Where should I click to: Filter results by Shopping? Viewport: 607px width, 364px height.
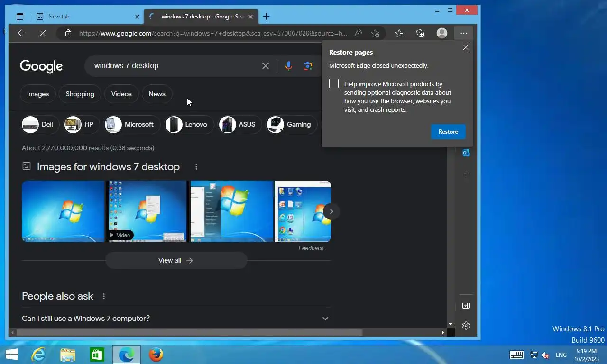click(x=80, y=94)
